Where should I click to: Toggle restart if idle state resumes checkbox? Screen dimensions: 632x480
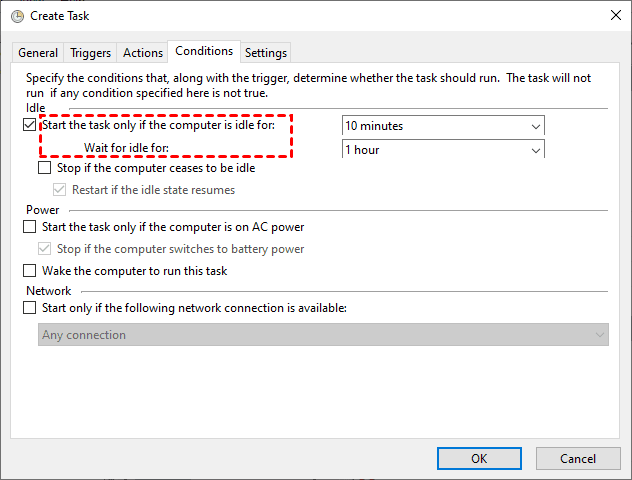(x=59, y=189)
